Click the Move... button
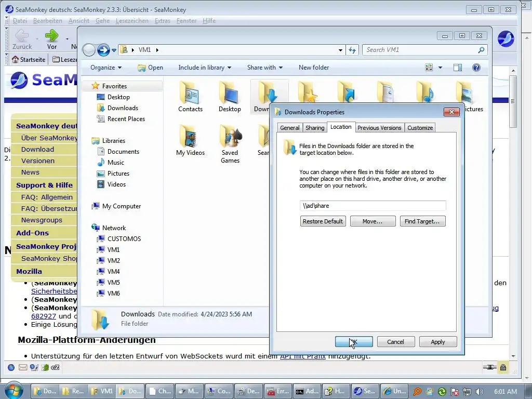The image size is (532, 399). pos(373,221)
